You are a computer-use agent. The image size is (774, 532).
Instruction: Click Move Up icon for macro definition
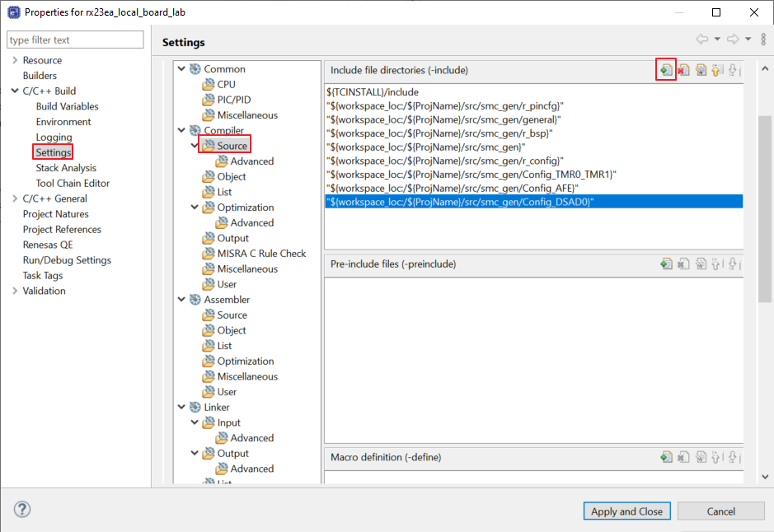717,457
